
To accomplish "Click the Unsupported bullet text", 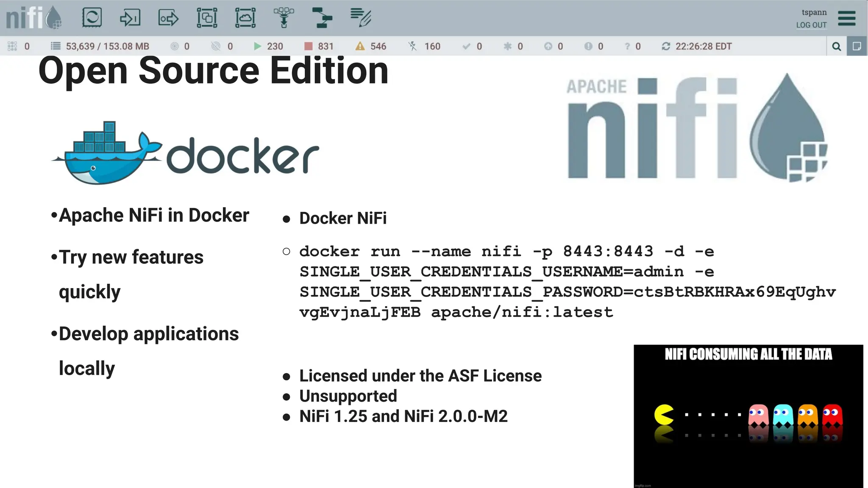I will [348, 396].
